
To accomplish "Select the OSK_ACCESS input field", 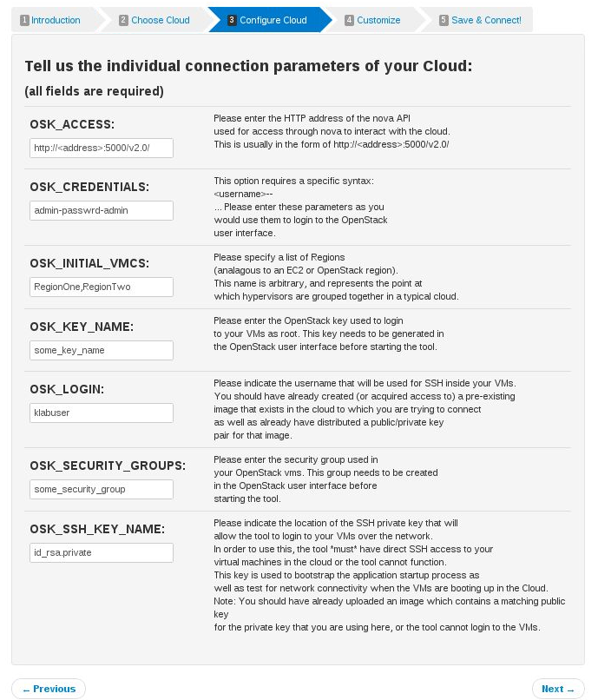I will pyautogui.click(x=101, y=148).
